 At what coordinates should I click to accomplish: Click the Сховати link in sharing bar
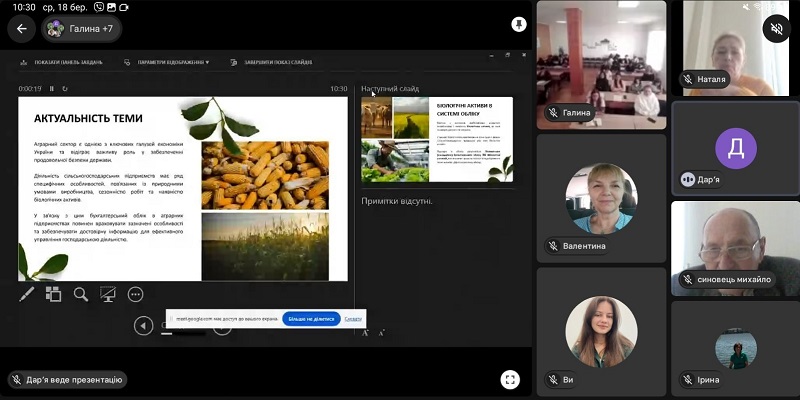[353, 319]
